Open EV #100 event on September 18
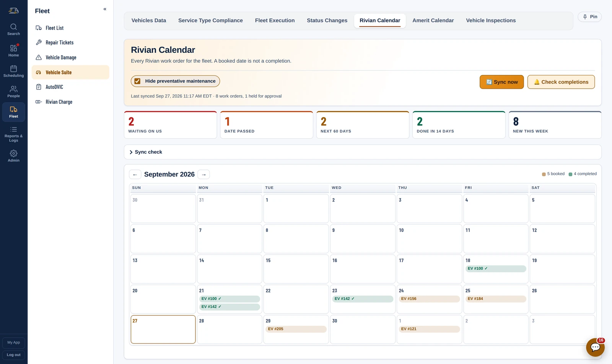Viewport: 612px width, 364px height. (496, 269)
